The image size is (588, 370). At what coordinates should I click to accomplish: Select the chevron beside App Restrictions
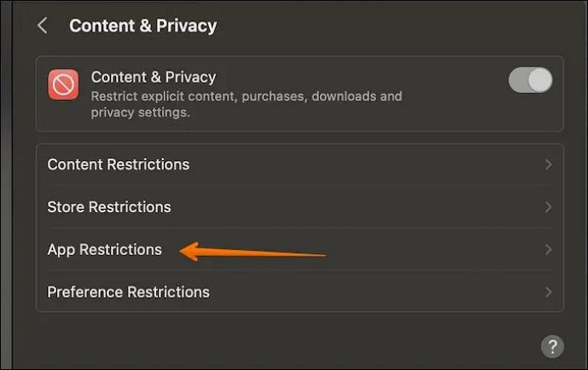click(x=549, y=250)
